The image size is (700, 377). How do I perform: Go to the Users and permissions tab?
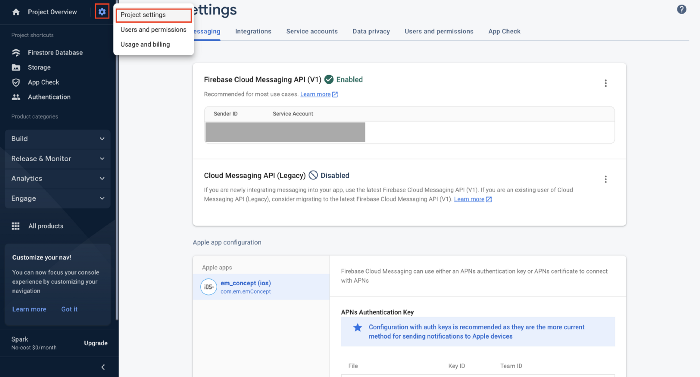click(439, 31)
